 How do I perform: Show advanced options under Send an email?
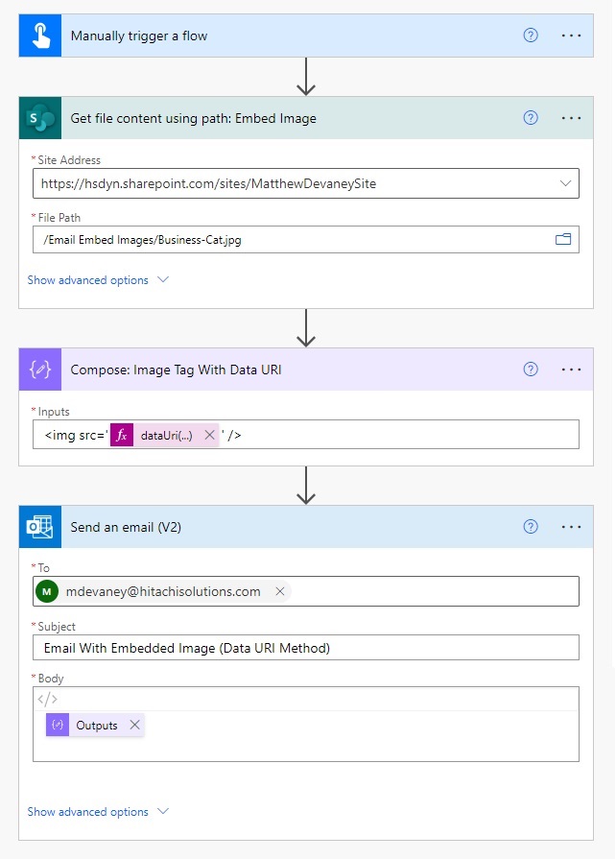(90, 811)
